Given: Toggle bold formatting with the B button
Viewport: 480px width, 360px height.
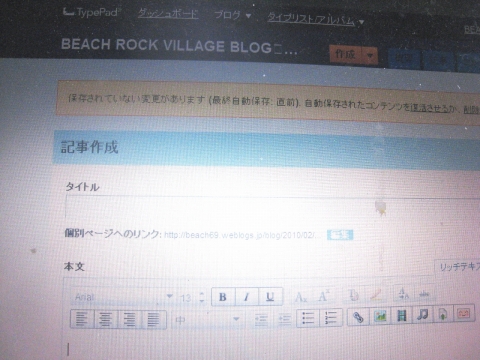Looking at the screenshot, I should click(x=223, y=296).
